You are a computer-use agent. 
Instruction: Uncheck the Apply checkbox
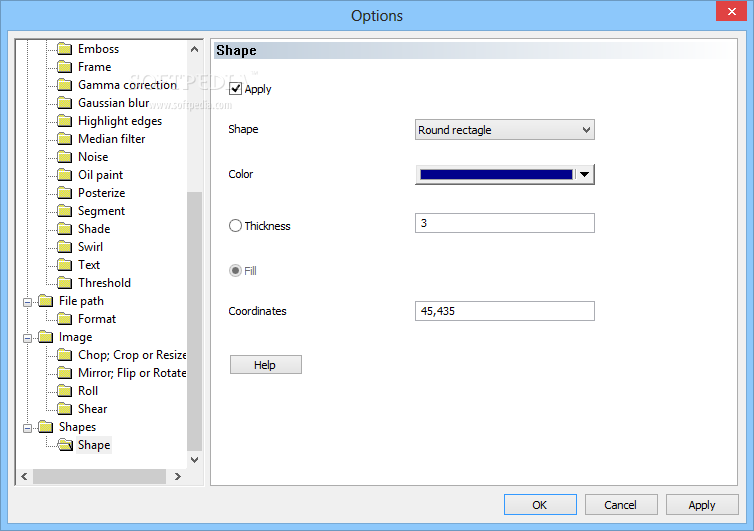pyautogui.click(x=236, y=89)
